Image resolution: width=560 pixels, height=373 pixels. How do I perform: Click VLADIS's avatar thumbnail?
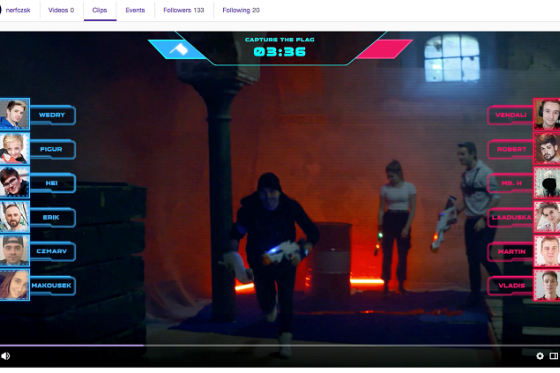547,285
